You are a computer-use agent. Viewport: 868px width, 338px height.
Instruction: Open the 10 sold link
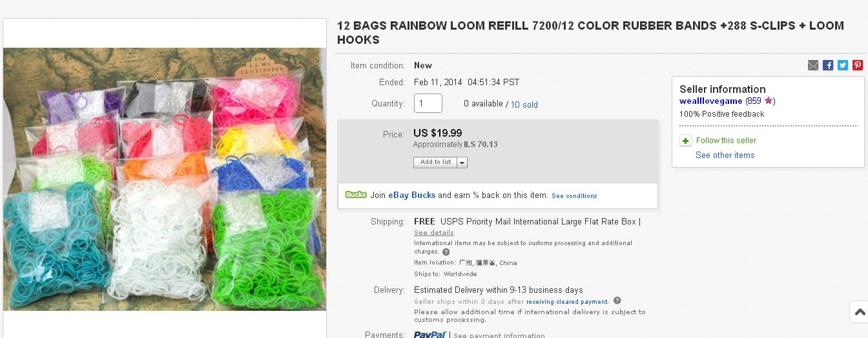[x=524, y=104]
